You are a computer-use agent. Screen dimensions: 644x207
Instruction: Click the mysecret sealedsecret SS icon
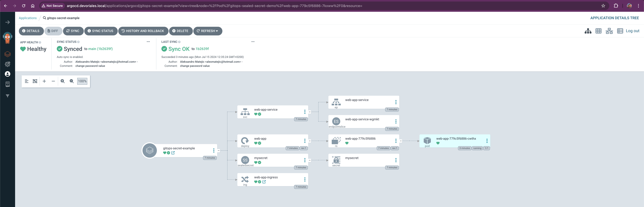pos(245,160)
